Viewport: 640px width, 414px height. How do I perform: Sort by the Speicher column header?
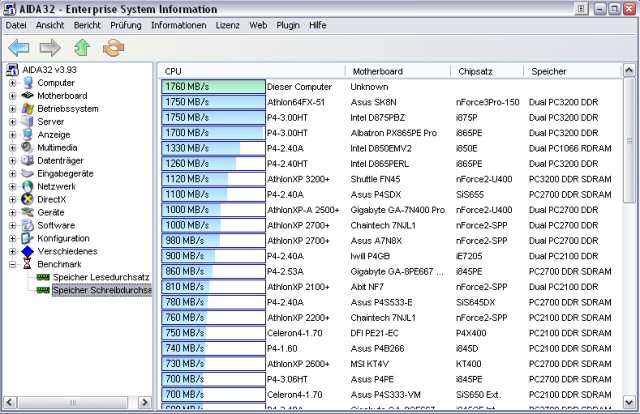click(572, 71)
